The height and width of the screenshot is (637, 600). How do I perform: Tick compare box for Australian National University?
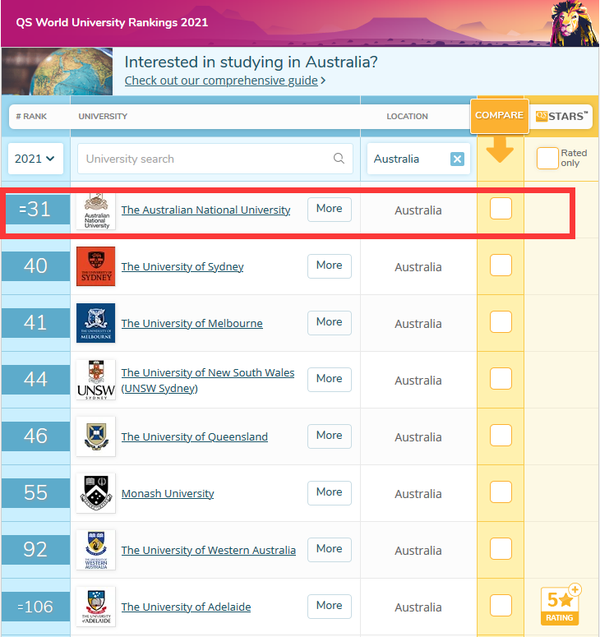[500, 209]
